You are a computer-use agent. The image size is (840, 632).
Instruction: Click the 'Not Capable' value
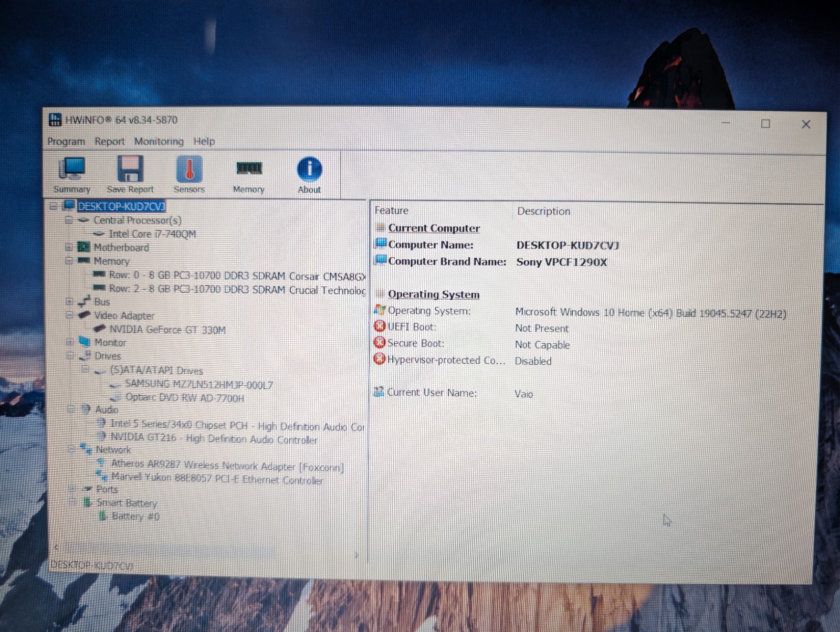pyautogui.click(x=542, y=344)
